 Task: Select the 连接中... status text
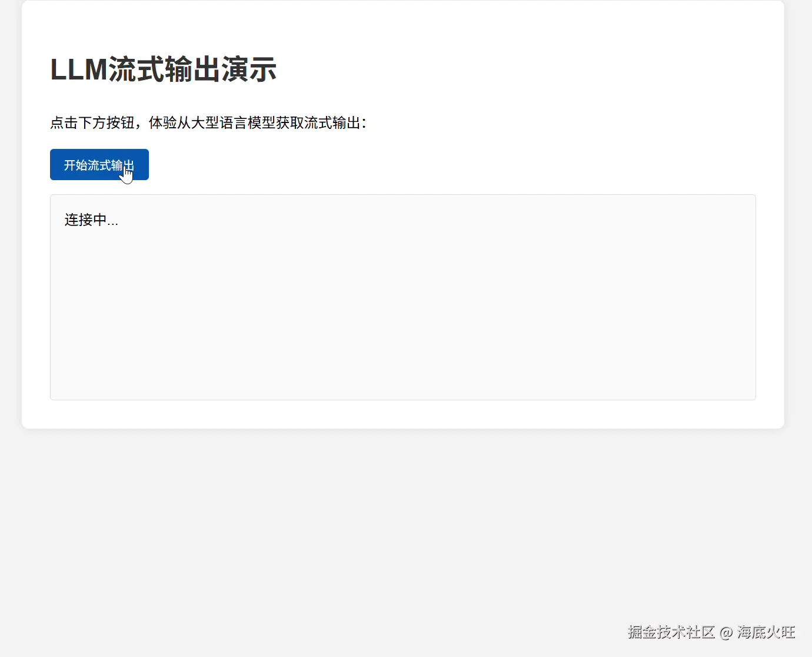[x=91, y=220]
